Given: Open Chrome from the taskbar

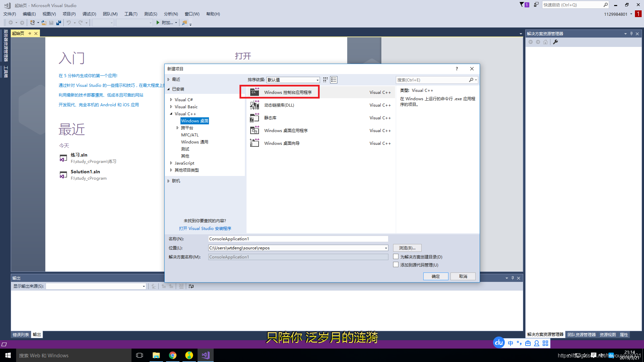Looking at the screenshot, I should click(x=173, y=355).
